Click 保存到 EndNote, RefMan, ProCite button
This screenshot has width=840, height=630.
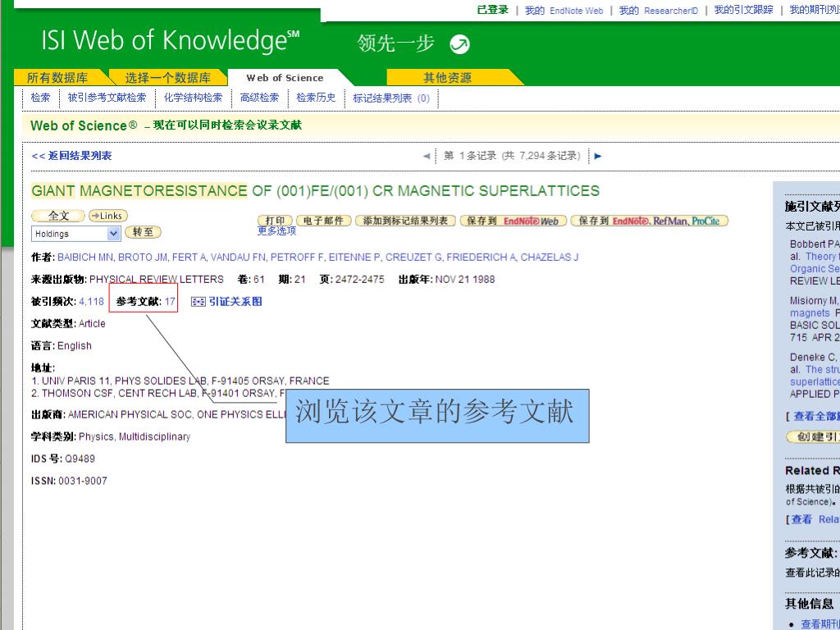click(650, 221)
